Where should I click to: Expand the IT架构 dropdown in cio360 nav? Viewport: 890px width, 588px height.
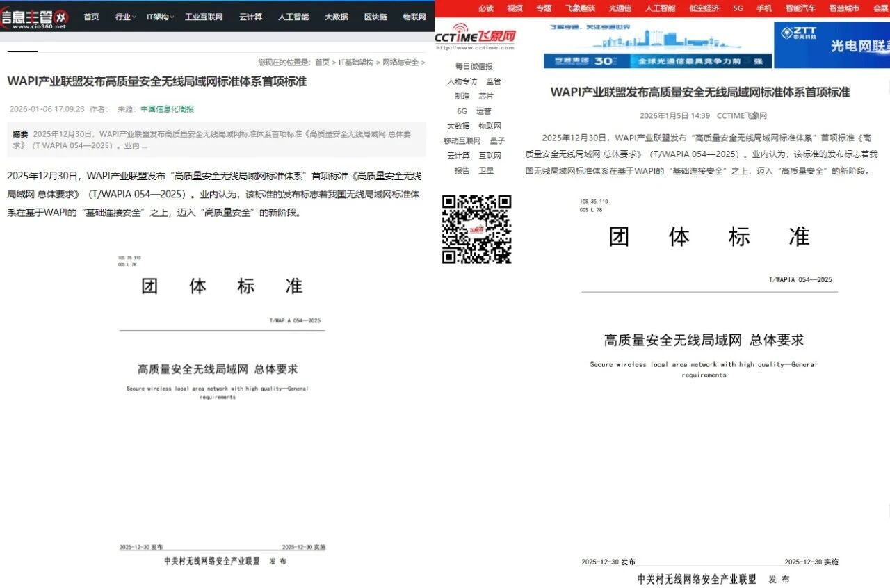160,17
